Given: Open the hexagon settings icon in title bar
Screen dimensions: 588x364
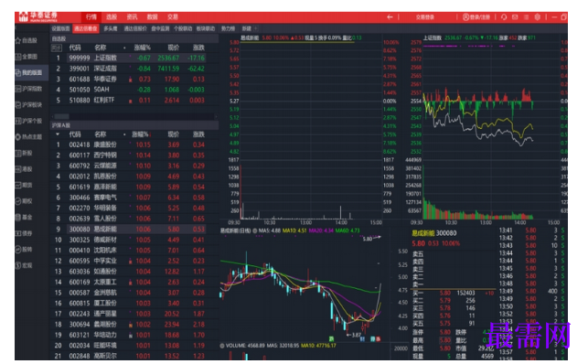Looking at the screenshot, I should point(538,16).
